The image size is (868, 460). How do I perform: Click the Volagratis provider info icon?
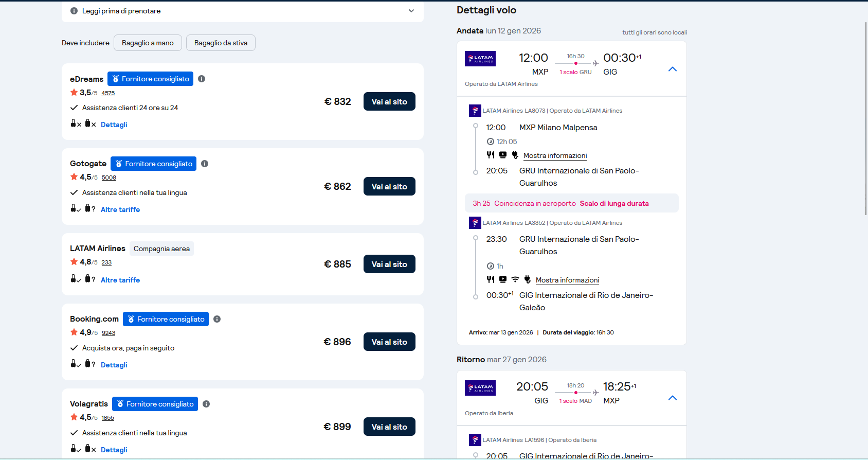click(x=206, y=404)
